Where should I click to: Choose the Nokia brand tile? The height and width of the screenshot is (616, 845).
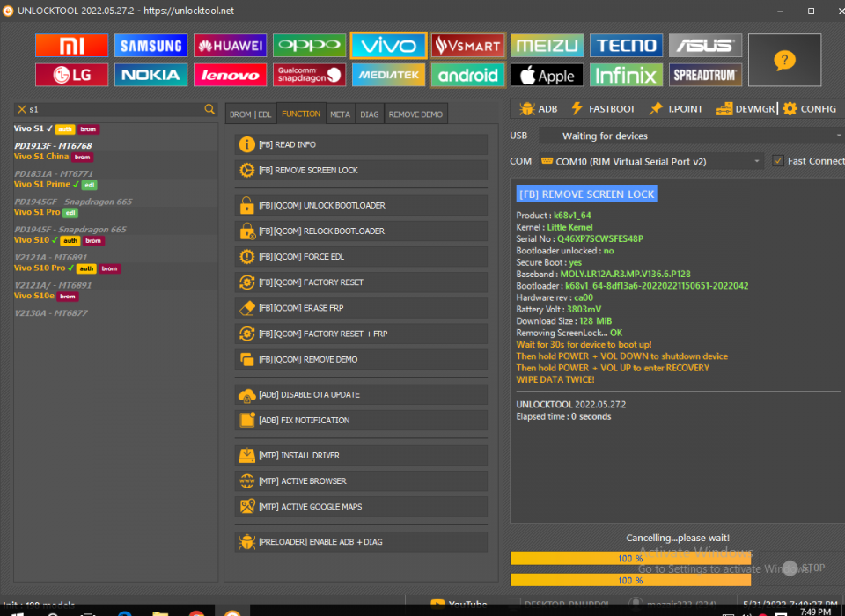pyautogui.click(x=151, y=75)
